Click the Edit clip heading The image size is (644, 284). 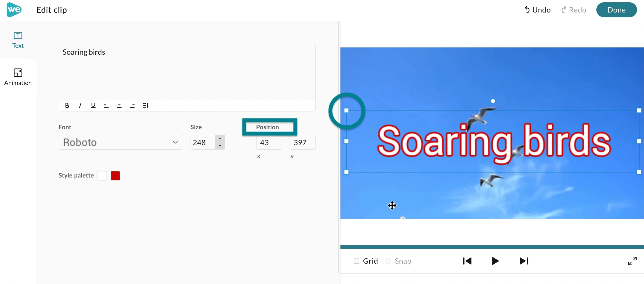(52, 10)
